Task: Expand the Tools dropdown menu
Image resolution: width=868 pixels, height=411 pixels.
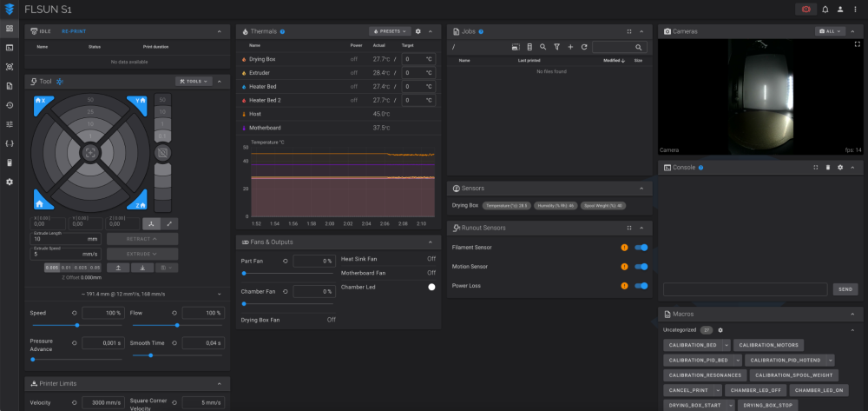Action: point(193,81)
